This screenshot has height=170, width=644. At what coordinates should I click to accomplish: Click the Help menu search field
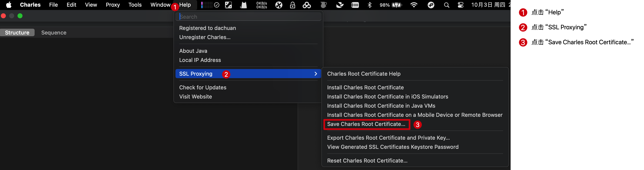(x=248, y=17)
